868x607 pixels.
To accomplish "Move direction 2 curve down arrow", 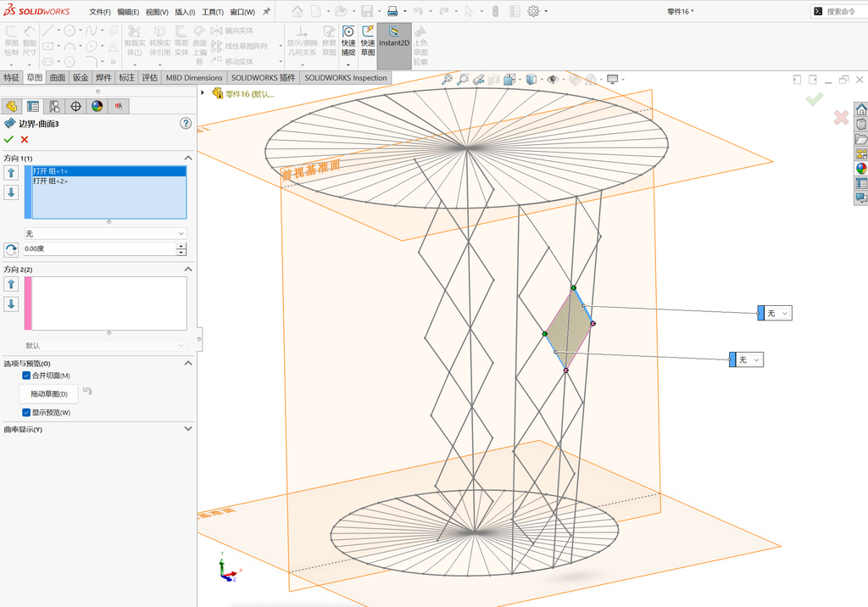I will coord(11,304).
